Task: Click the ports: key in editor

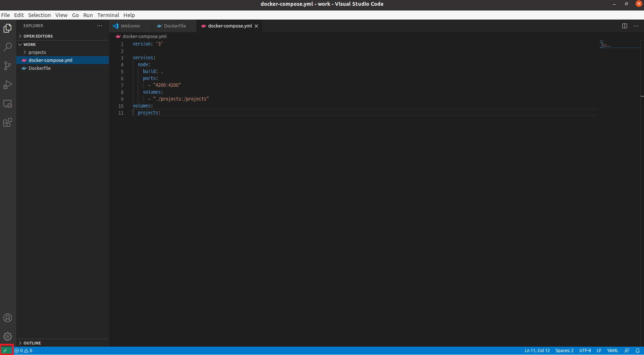Action: (x=150, y=79)
